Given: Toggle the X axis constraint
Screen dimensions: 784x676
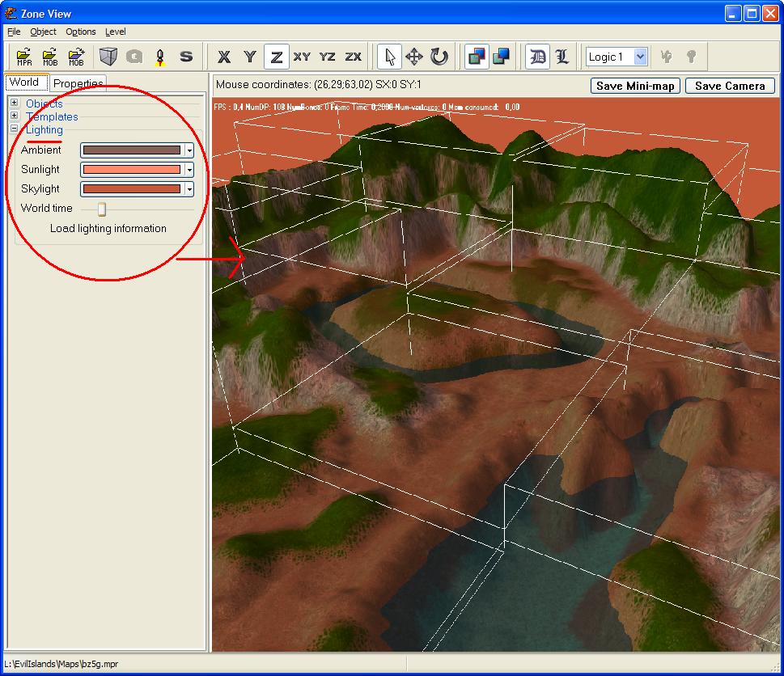Looking at the screenshot, I should 225,57.
